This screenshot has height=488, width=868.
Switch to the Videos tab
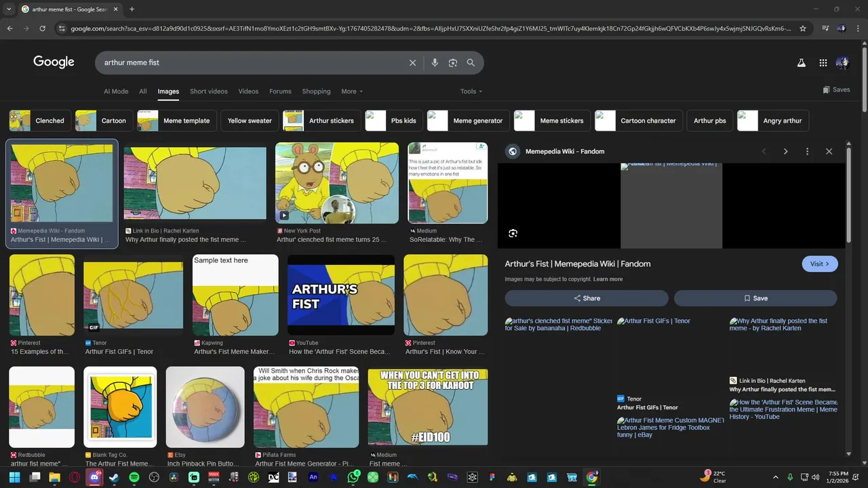point(248,91)
